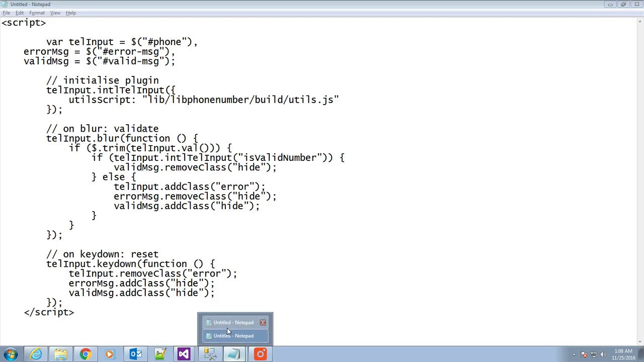Click the line 'telInput.removeClass("error");'

(x=153, y=274)
